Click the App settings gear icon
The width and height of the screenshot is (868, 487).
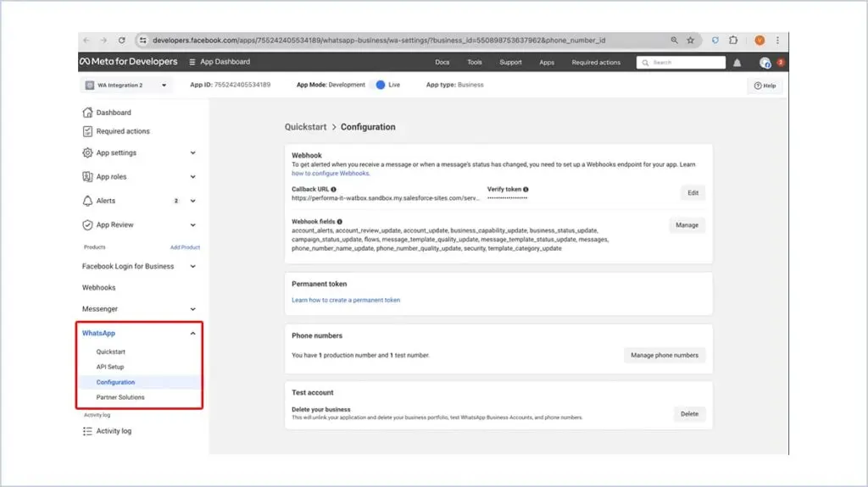87,152
